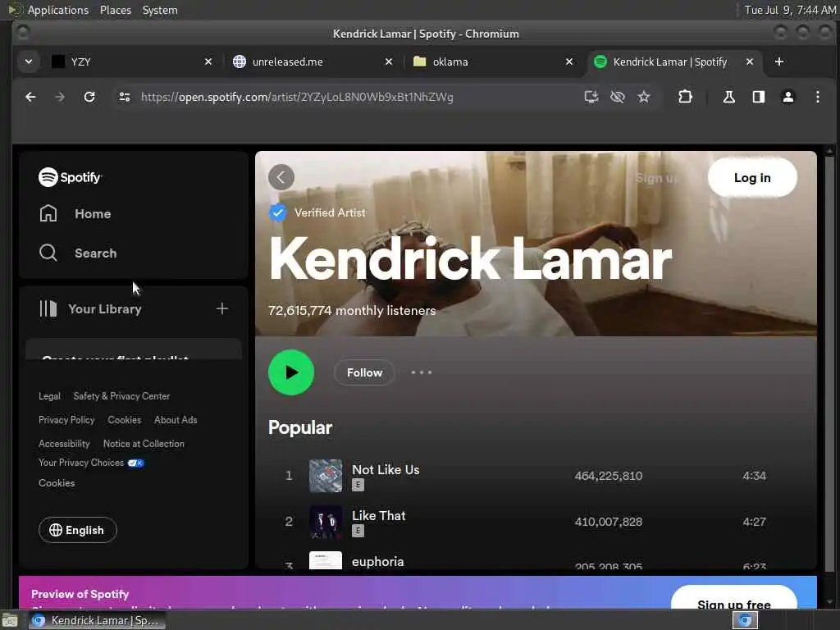Open Chromium three-dot menu

[818, 97]
